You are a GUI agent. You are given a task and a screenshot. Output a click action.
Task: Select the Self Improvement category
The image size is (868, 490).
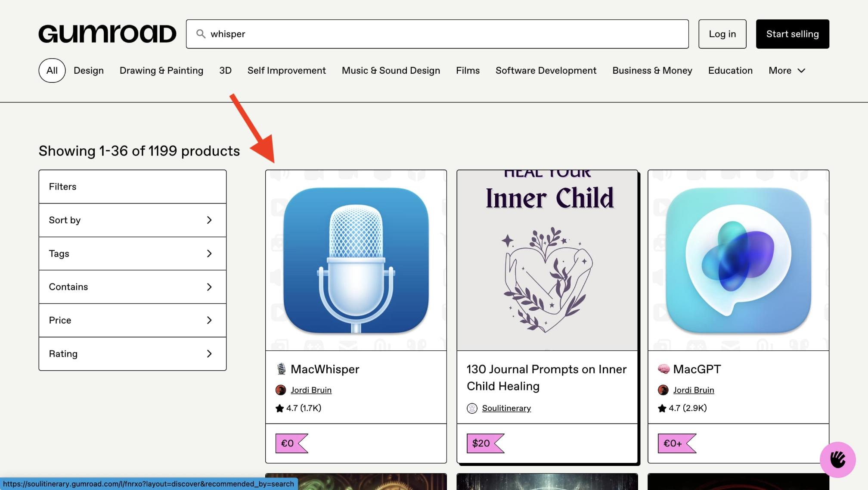tap(287, 71)
